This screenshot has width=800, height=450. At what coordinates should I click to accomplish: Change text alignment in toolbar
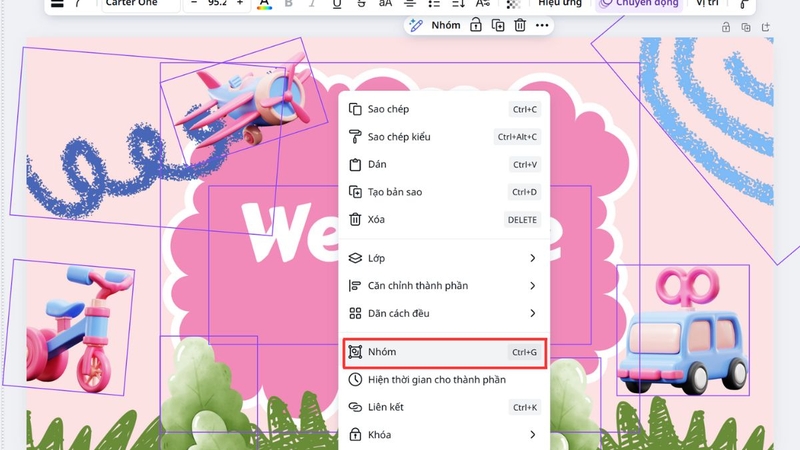tap(409, 4)
